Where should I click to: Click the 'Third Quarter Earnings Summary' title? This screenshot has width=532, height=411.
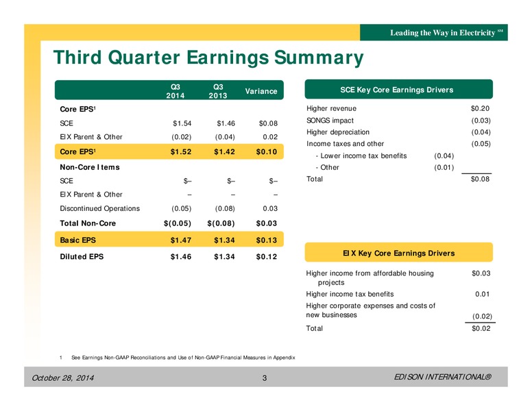pos(208,58)
